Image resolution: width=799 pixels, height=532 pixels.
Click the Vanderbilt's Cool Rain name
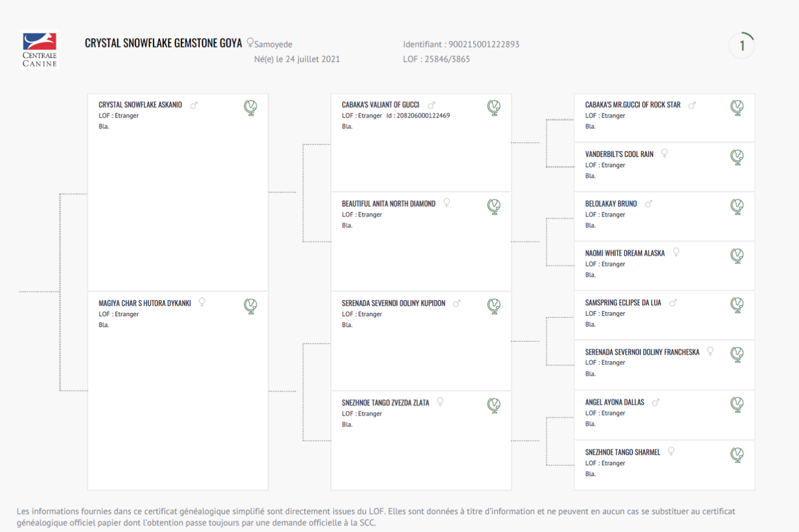coord(619,154)
